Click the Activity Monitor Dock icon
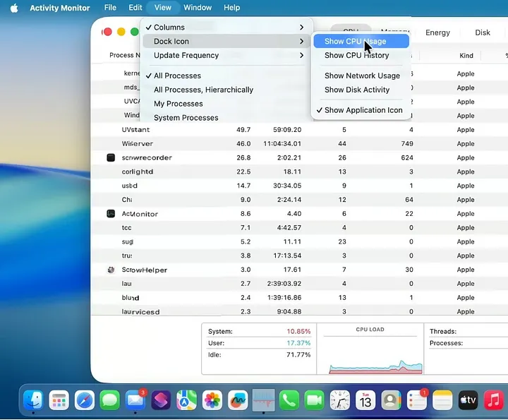508x420 pixels. click(263, 401)
